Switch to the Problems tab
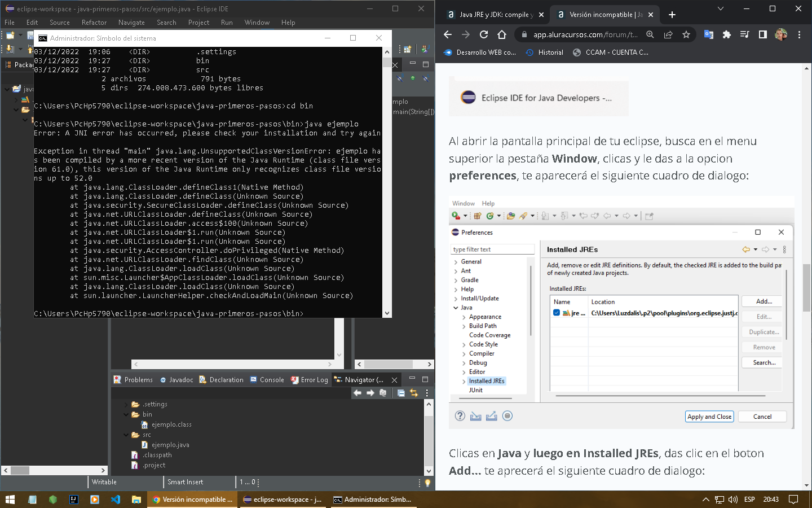 point(133,380)
